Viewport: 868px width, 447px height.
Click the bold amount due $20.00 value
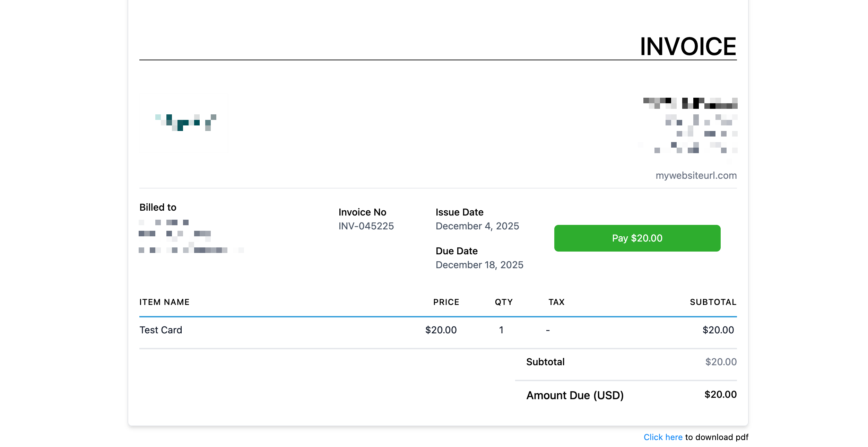(720, 394)
